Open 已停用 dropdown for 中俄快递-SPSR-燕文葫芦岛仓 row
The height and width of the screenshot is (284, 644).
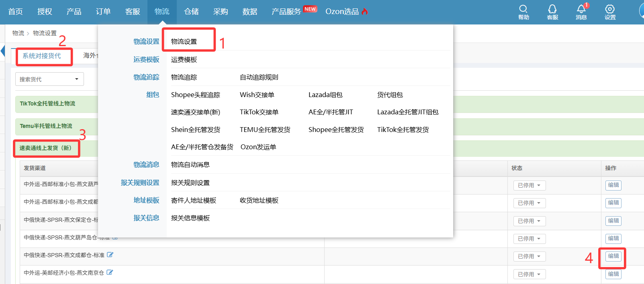coord(529,239)
